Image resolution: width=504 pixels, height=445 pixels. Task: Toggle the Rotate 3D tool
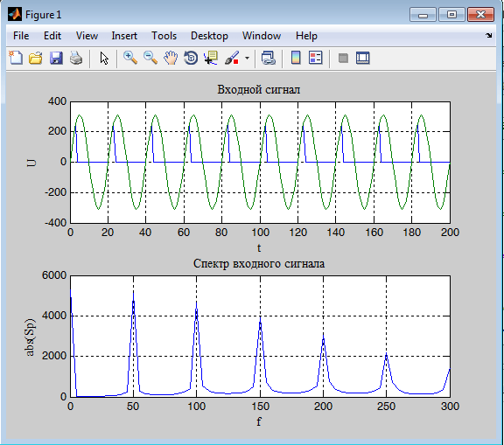[x=191, y=58]
